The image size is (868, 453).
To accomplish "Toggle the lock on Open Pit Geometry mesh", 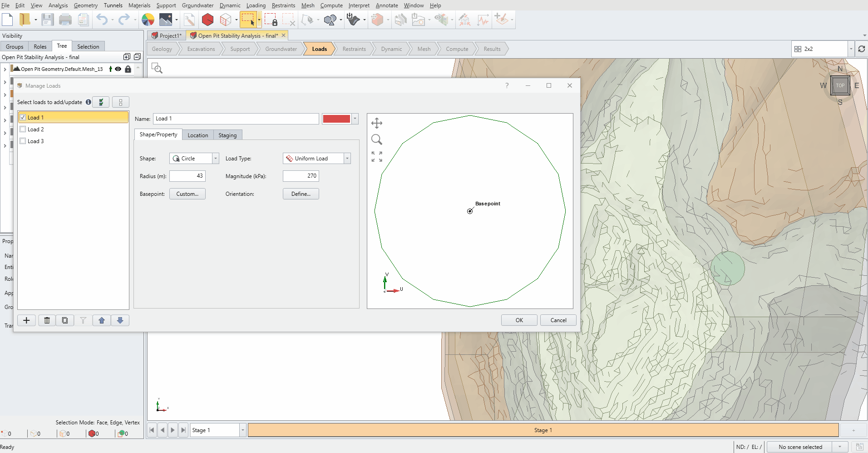I will click(x=128, y=69).
